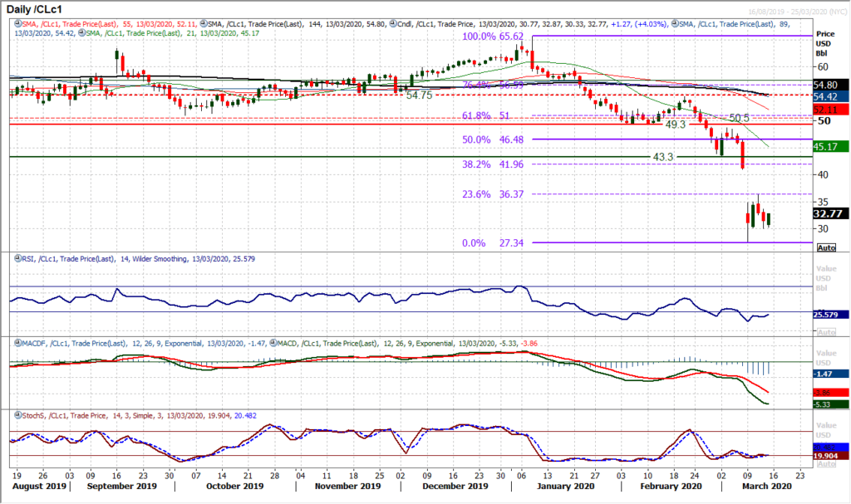
Task: Select the 89-period SMA legend icon
Action: 676,26
